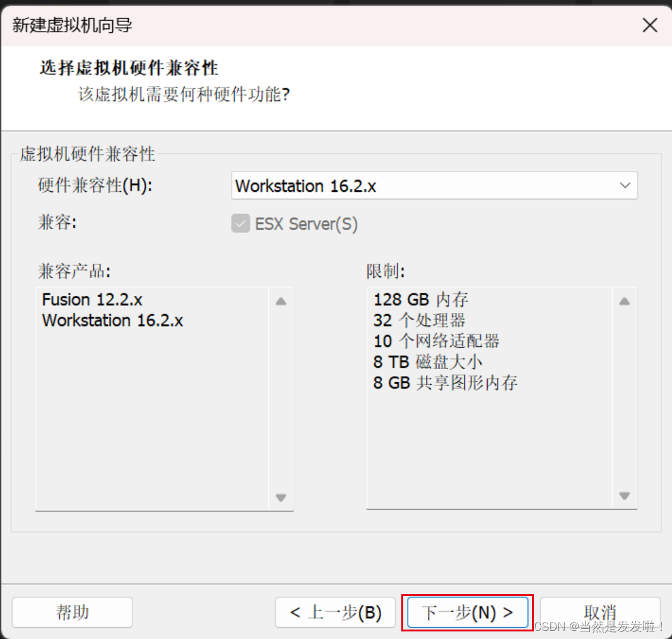Open the hardware compatibility dropdown

click(434, 185)
